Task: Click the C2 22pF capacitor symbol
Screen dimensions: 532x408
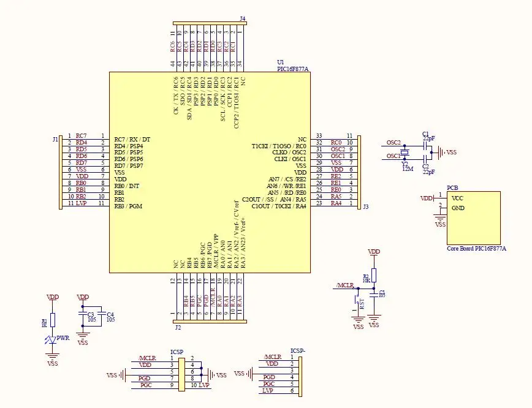Action: coord(425,159)
